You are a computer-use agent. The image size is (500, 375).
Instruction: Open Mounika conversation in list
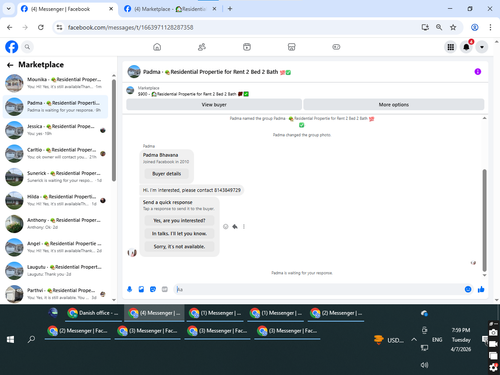tap(55, 83)
